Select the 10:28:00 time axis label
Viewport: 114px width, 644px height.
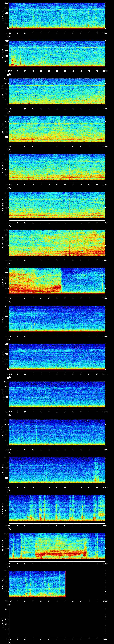(x=9, y=184)
